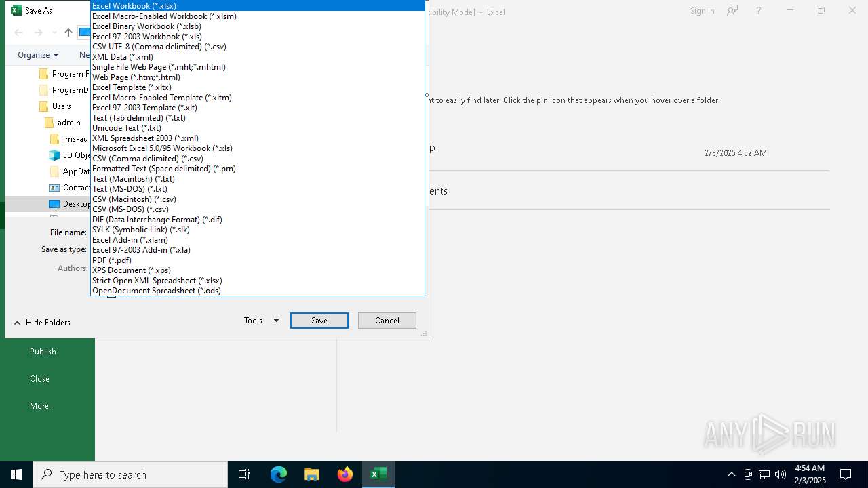This screenshot has width=868, height=488.
Task: Click the taskbar search box
Action: click(x=130, y=474)
